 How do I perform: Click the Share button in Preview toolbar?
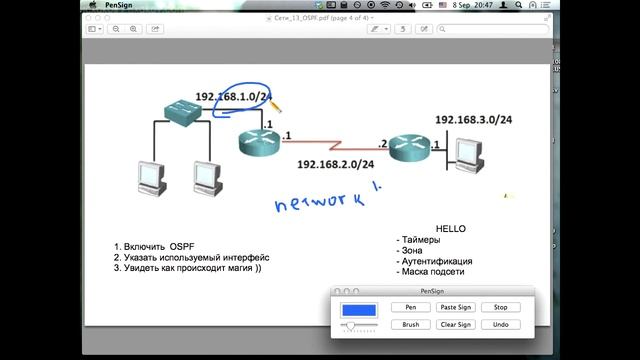(x=155, y=29)
